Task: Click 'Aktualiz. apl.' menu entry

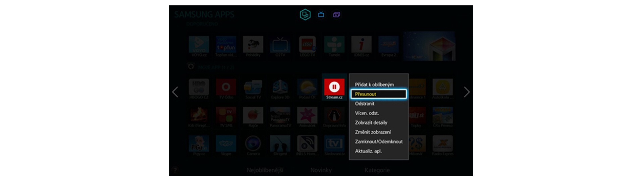Action: coord(368,151)
